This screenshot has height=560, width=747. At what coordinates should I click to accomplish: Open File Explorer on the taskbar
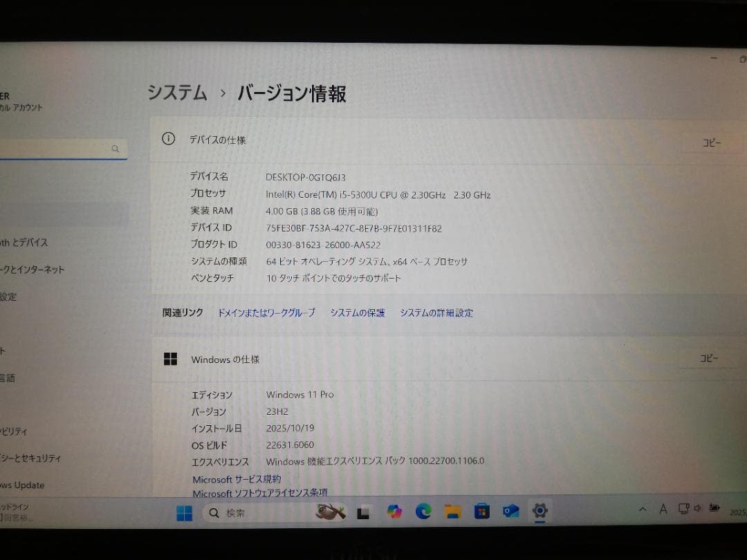(451, 512)
